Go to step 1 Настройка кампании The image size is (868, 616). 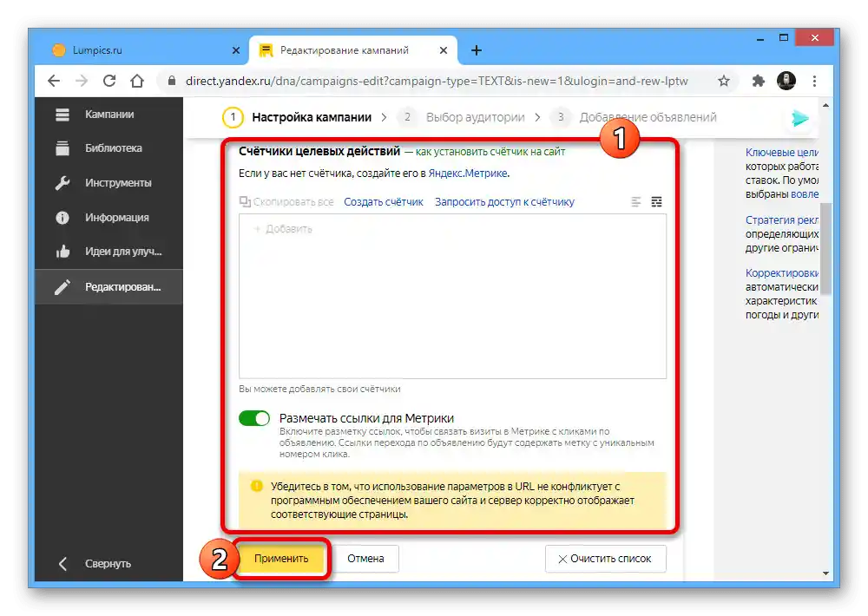(x=297, y=117)
